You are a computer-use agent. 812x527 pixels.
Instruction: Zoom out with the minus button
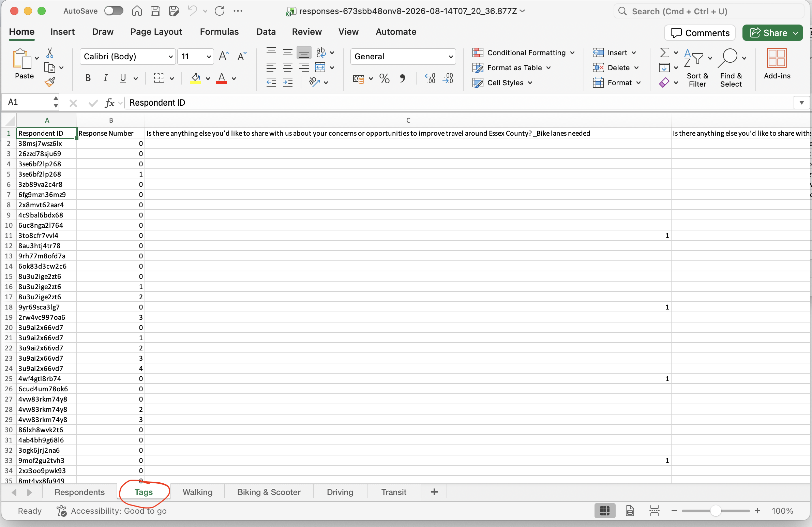pyautogui.click(x=674, y=511)
